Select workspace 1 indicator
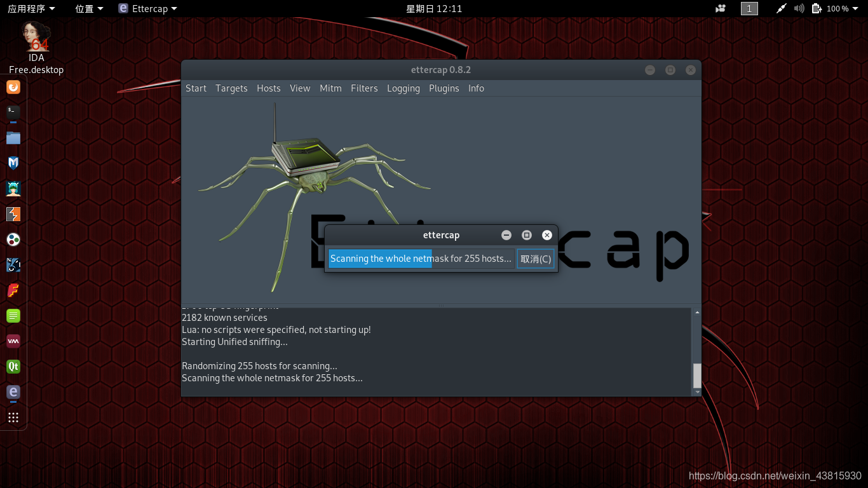Viewport: 868px width, 488px height. (749, 8)
